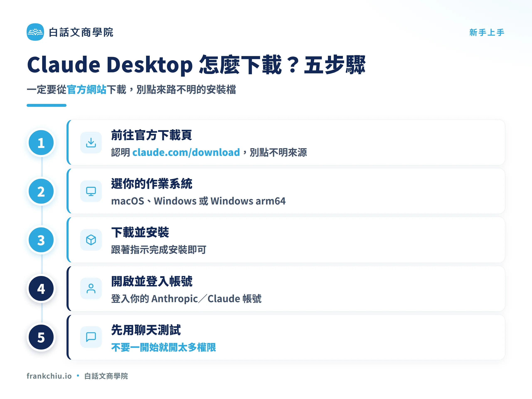This screenshot has height=399, width=532.
Task: Click the heading 前往官方下載頁
Action: 151,135
